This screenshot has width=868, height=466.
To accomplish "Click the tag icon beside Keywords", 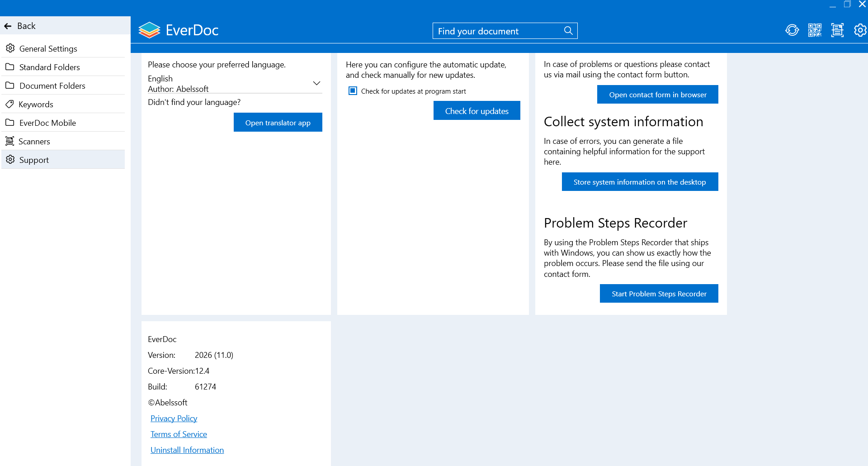I will pos(9,104).
